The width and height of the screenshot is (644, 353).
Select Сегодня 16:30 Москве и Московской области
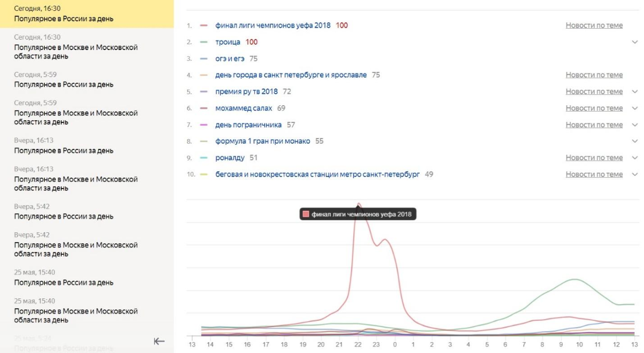point(87,47)
